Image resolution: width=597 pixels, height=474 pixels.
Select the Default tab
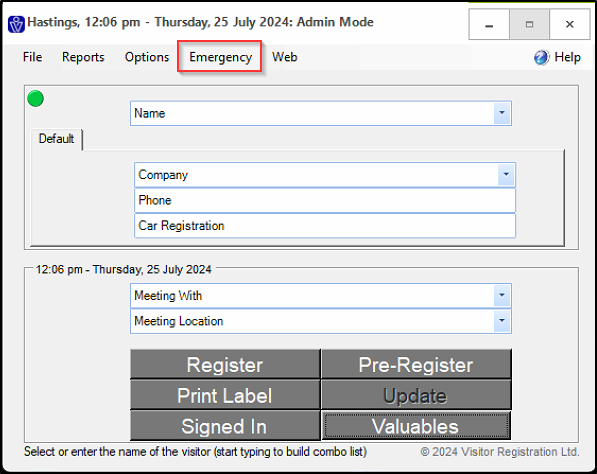(x=56, y=139)
